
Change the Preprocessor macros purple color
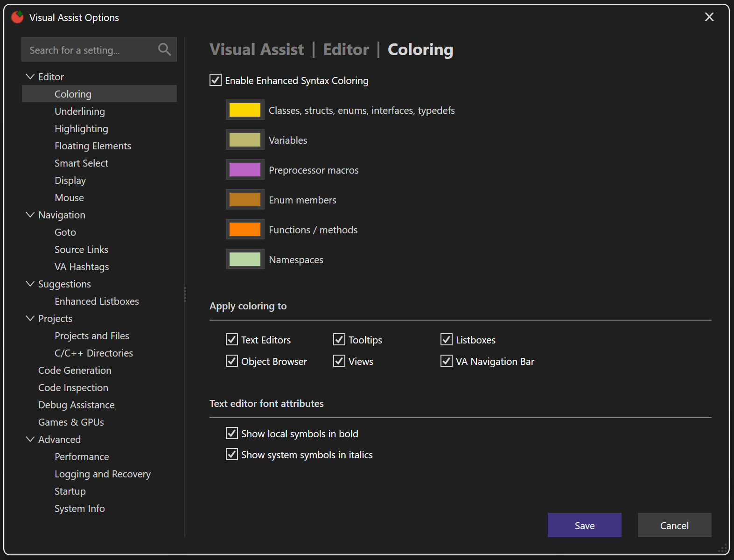tap(245, 170)
